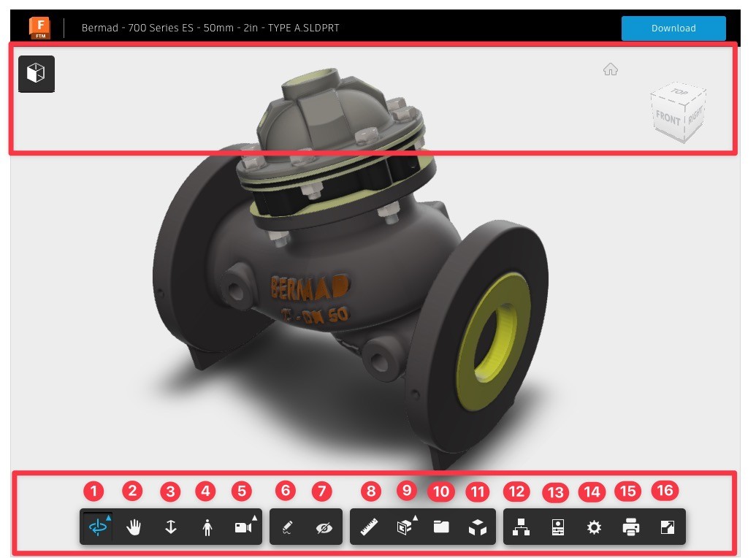756x558 pixels.
Task: Click the Download button
Action: (673, 28)
